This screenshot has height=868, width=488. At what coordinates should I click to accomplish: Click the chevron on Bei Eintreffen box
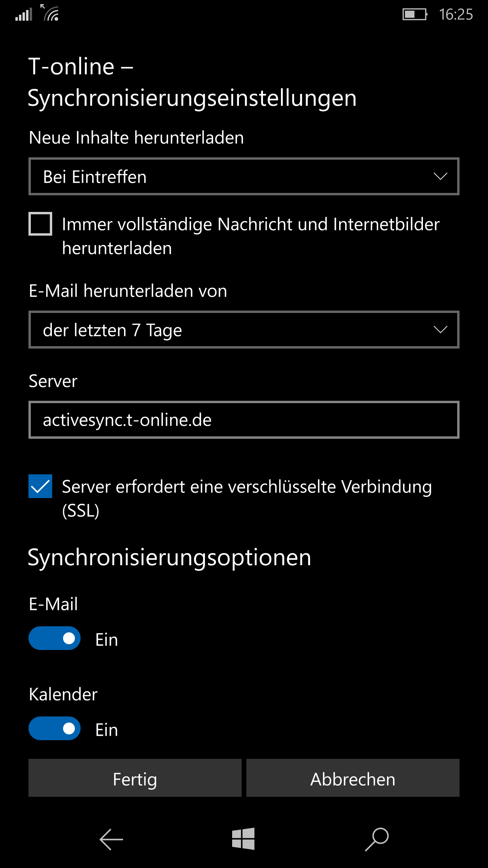(440, 176)
